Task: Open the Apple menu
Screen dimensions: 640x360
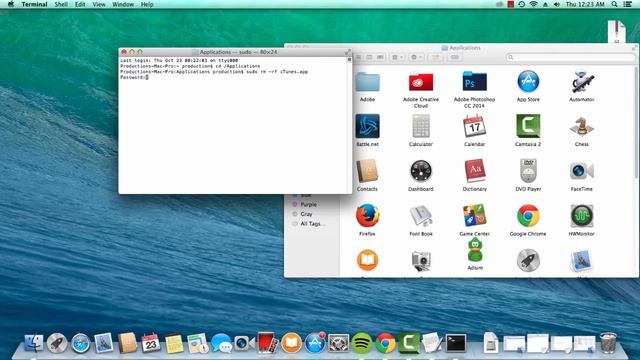Action: 11,4
